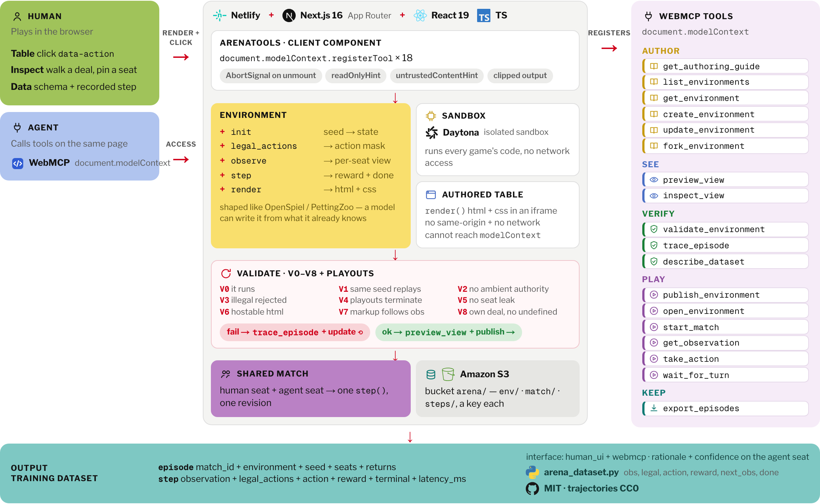
Task: Select the export_episodes tool
Action: click(x=725, y=408)
